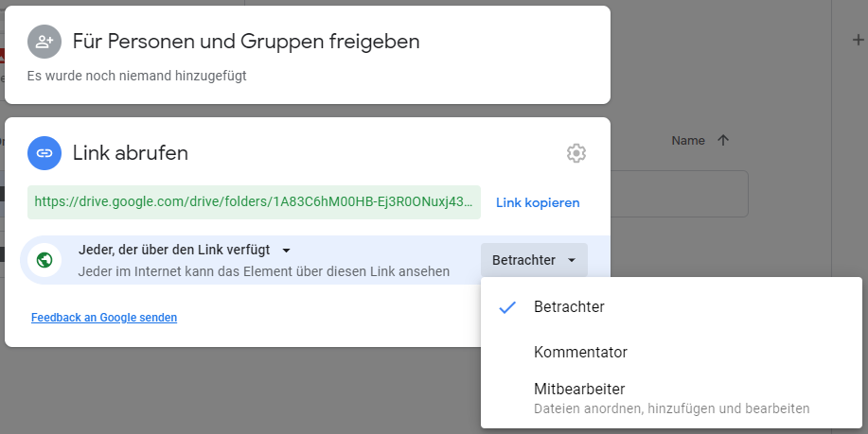Click the add people icon

coord(44,42)
